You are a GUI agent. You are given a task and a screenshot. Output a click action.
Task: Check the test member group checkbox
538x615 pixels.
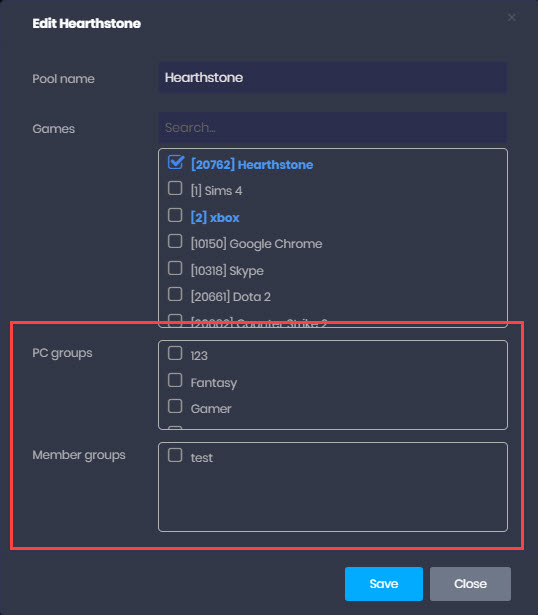pos(175,455)
